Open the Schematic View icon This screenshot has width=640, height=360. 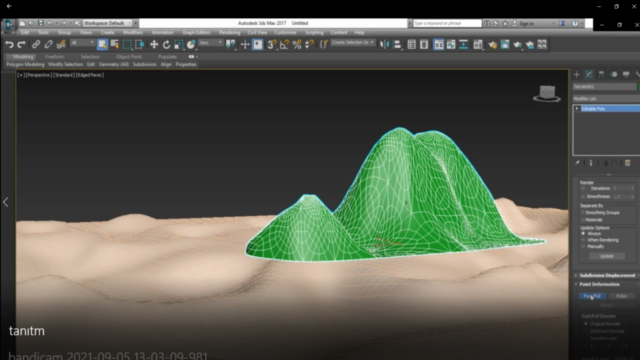[463, 44]
